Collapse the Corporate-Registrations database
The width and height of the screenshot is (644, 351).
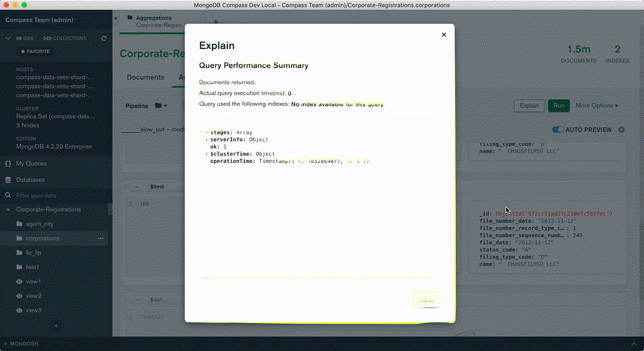[7, 209]
